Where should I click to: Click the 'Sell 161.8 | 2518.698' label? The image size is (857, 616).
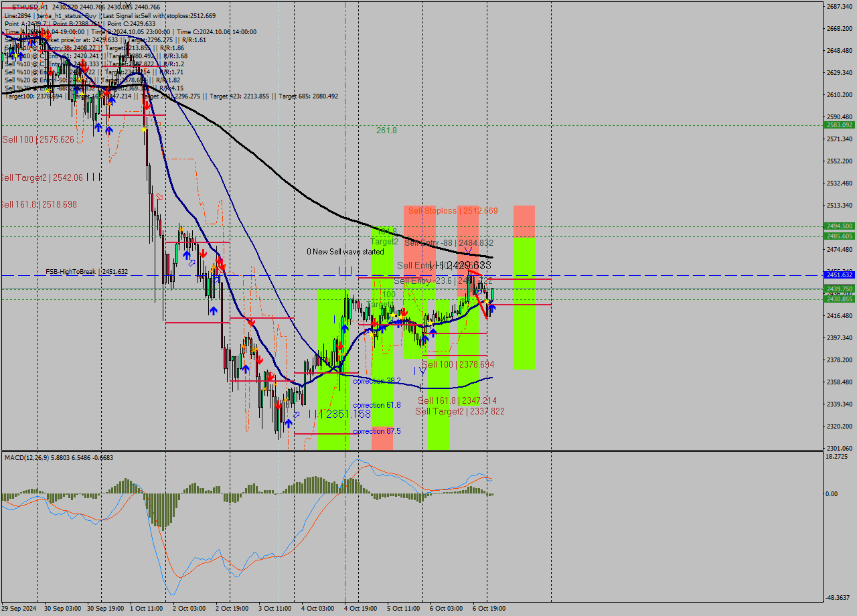click(x=38, y=204)
